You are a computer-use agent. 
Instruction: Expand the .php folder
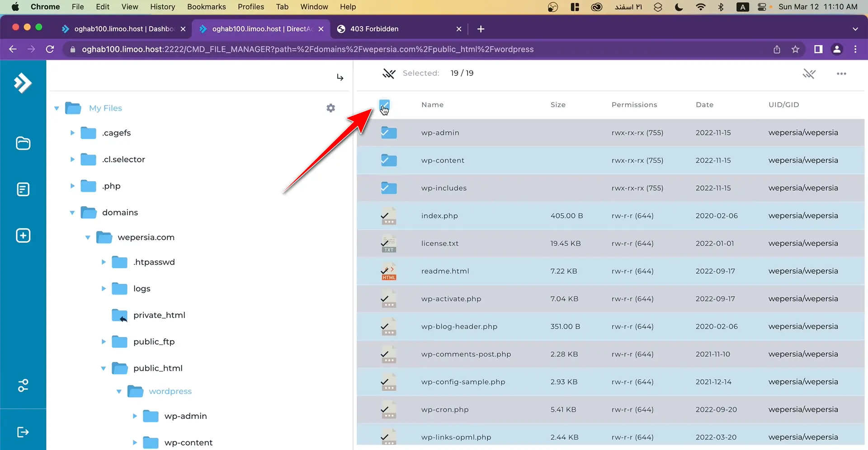[x=72, y=186]
